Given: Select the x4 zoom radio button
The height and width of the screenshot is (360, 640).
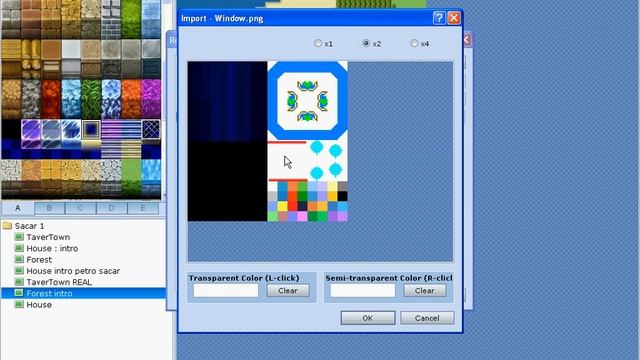Looking at the screenshot, I should pyautogui.click(x=414, y=43).
